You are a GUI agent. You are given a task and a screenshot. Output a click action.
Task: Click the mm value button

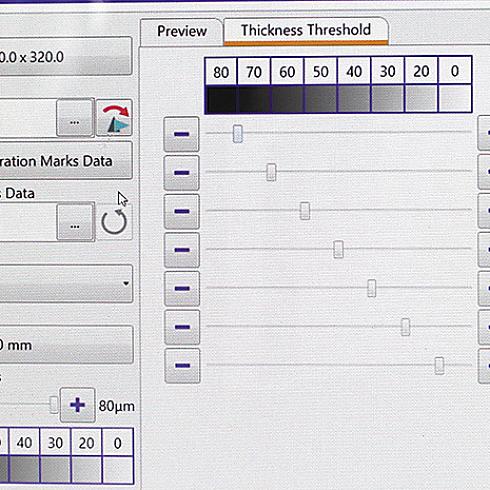point(66,345)
